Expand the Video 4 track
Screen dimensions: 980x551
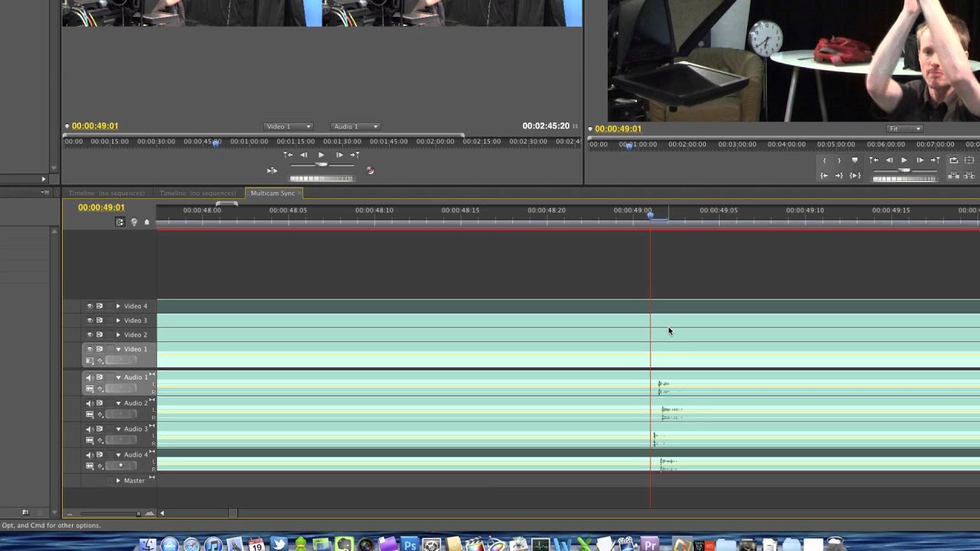tap(118, 306)
